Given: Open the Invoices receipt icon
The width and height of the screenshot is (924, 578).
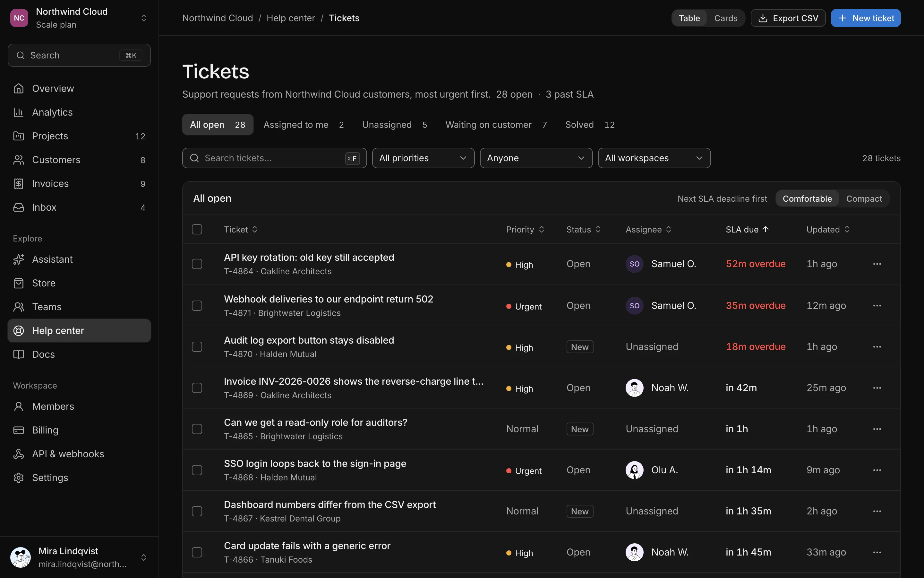Looking at the screenshot, I should coord(18,183).
